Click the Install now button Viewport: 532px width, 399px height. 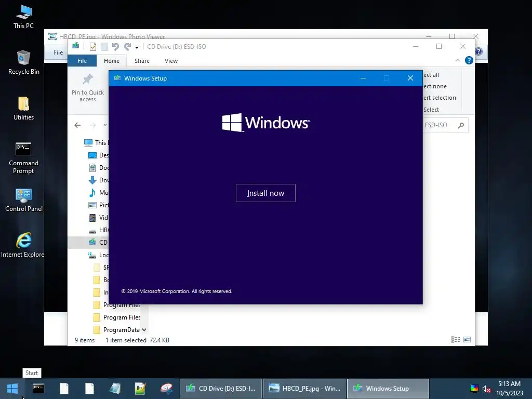pos(265,193)
